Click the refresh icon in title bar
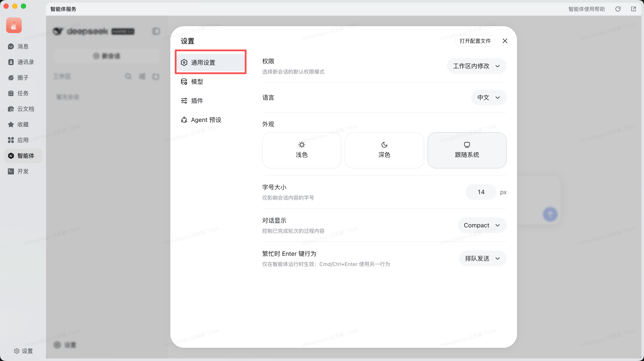This screenshot has width=644, height=361. pos(618,9)
